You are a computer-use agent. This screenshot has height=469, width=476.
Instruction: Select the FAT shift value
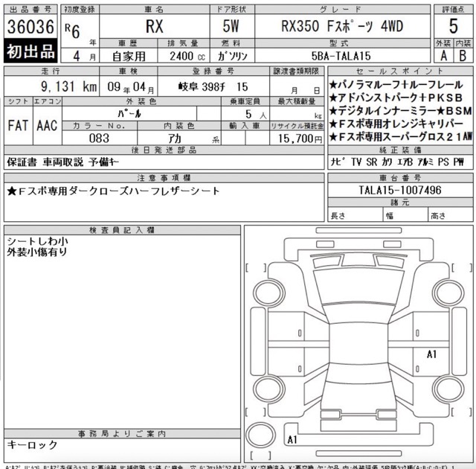tap(18, 126)
